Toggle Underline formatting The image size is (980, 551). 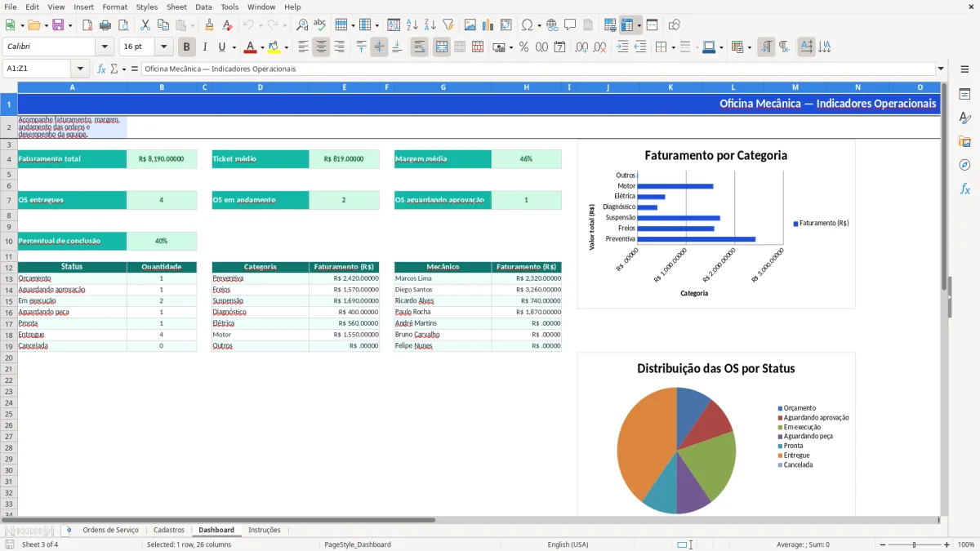coord(221,47)
